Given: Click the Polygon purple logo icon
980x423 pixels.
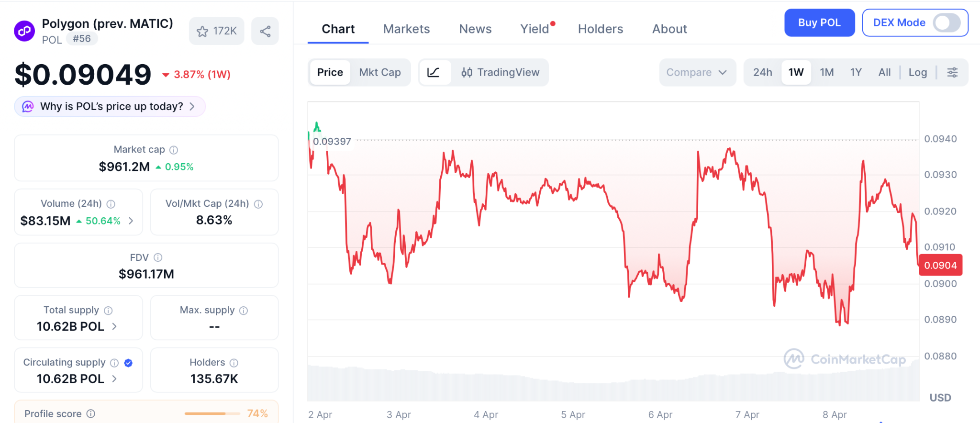Looking at the screenshot, I should click(24, 32).
